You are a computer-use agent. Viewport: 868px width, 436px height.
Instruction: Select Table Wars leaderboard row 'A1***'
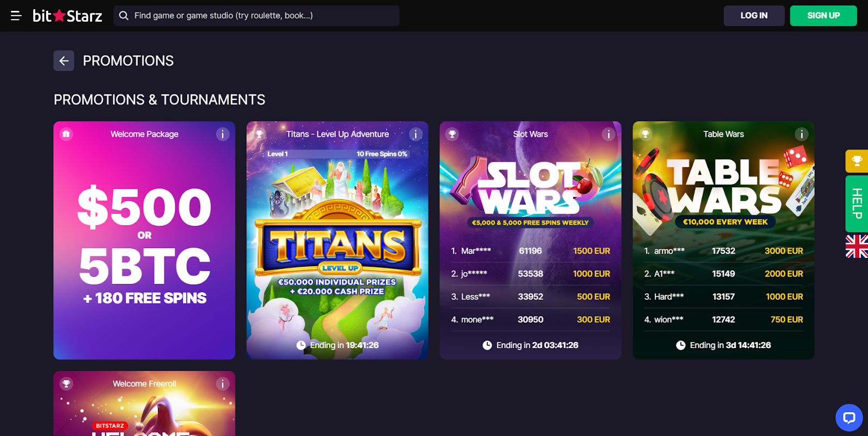[724, 274]
